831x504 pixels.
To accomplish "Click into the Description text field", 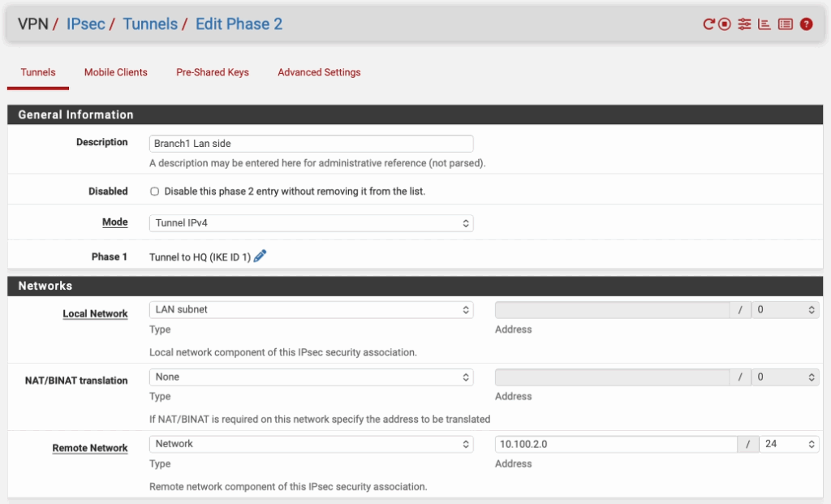I will (x=311, y=144).
